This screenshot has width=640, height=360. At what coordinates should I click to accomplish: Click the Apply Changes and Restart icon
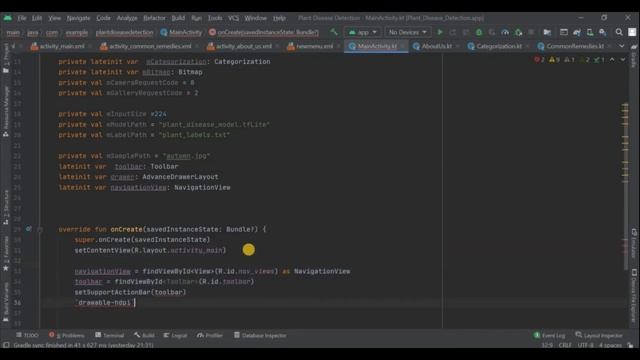[x=453, y=32]
